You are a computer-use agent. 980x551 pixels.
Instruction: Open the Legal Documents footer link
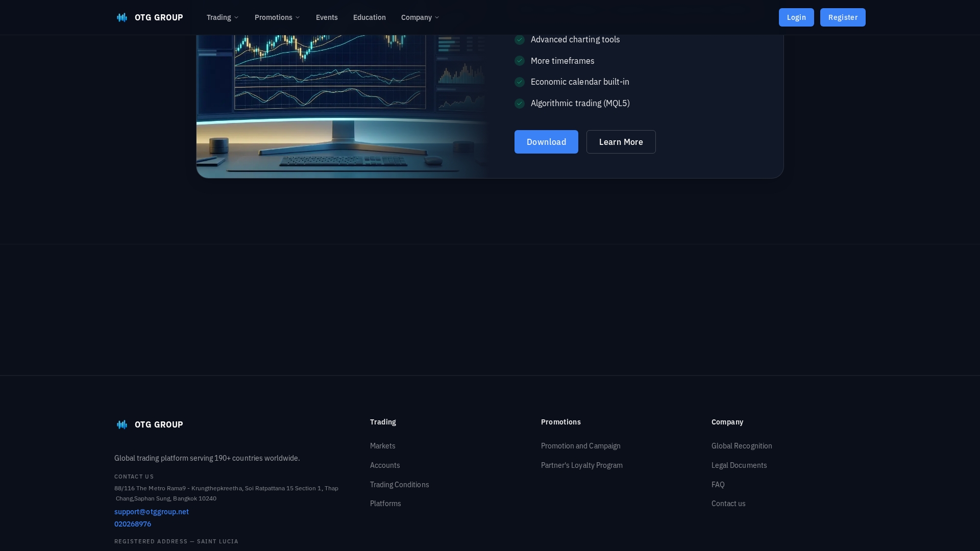coord(739,465)
